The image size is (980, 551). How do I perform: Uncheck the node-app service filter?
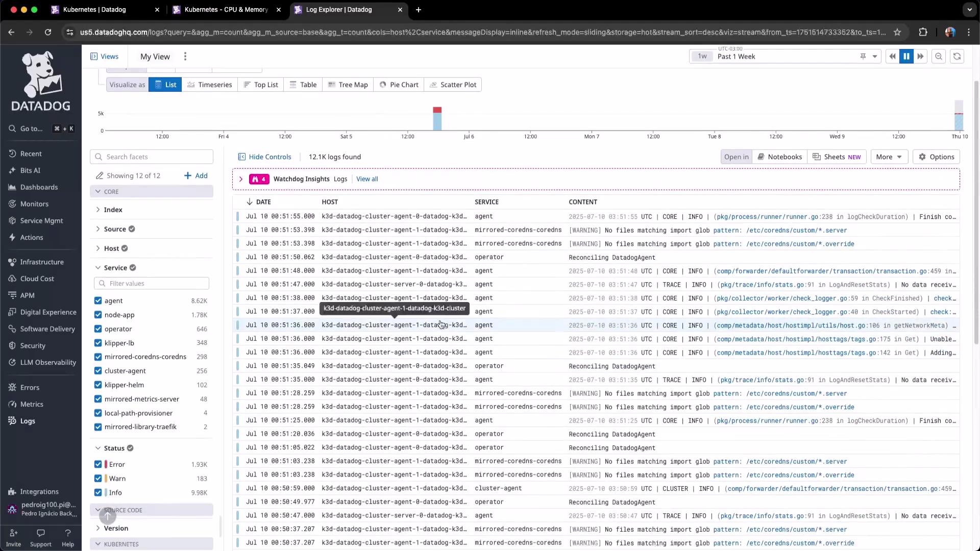[98, 315]
